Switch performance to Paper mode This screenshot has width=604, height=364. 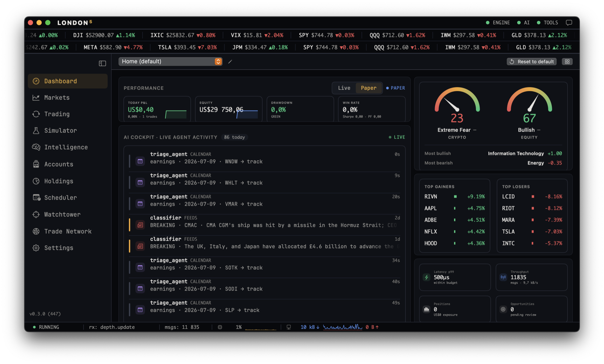pyautogui.click(x=368, y=88)
